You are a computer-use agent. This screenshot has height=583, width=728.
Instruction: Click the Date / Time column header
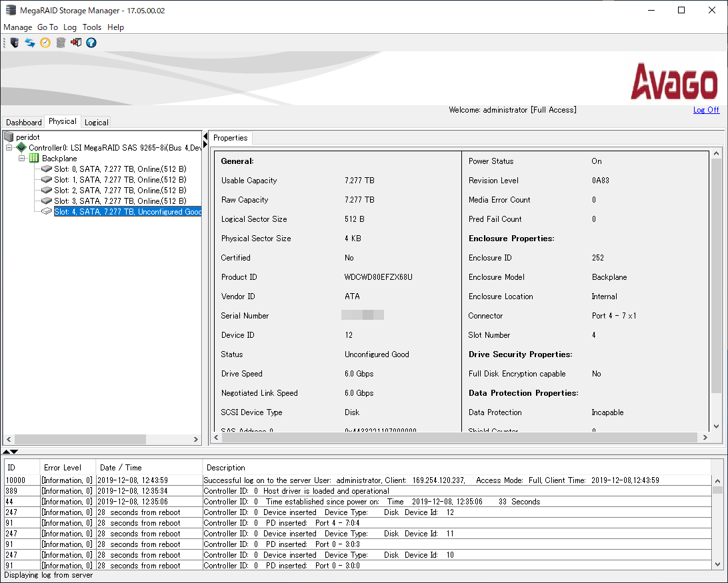click(149, 468)
